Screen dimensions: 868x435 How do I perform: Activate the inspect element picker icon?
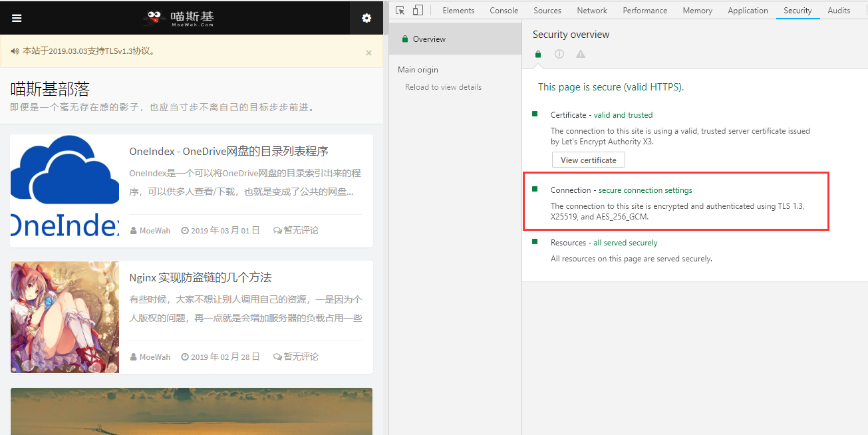point(400,10)
